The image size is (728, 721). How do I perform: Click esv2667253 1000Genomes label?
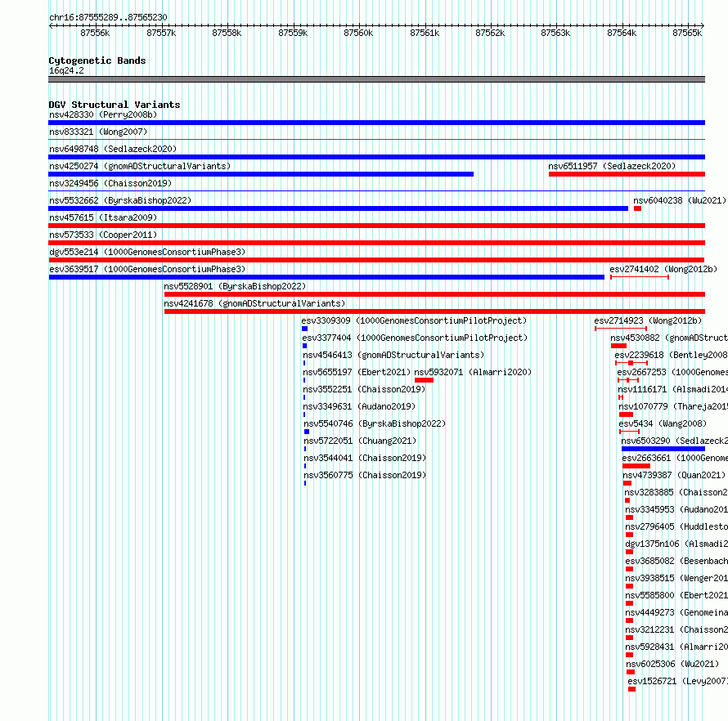tap(672, 372)
